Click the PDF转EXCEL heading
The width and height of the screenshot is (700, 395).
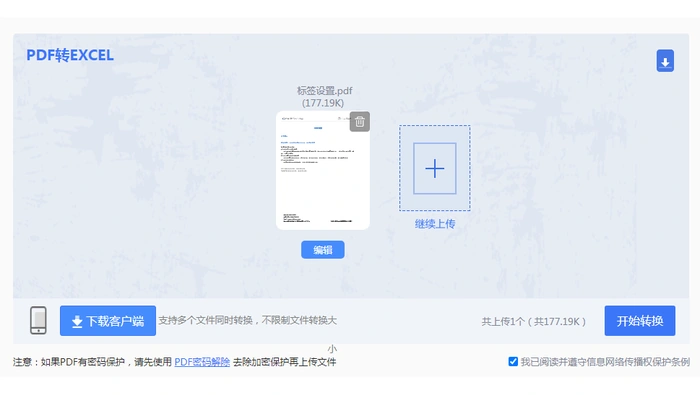coord(70,55)
